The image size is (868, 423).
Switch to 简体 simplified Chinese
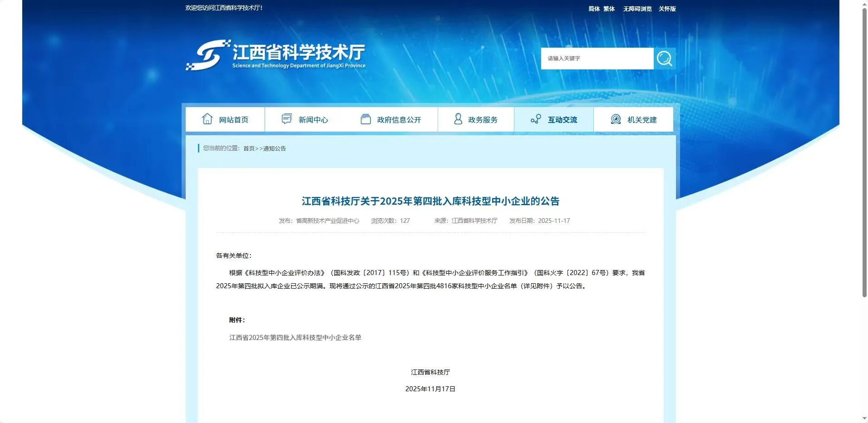[x=594, y=9]
